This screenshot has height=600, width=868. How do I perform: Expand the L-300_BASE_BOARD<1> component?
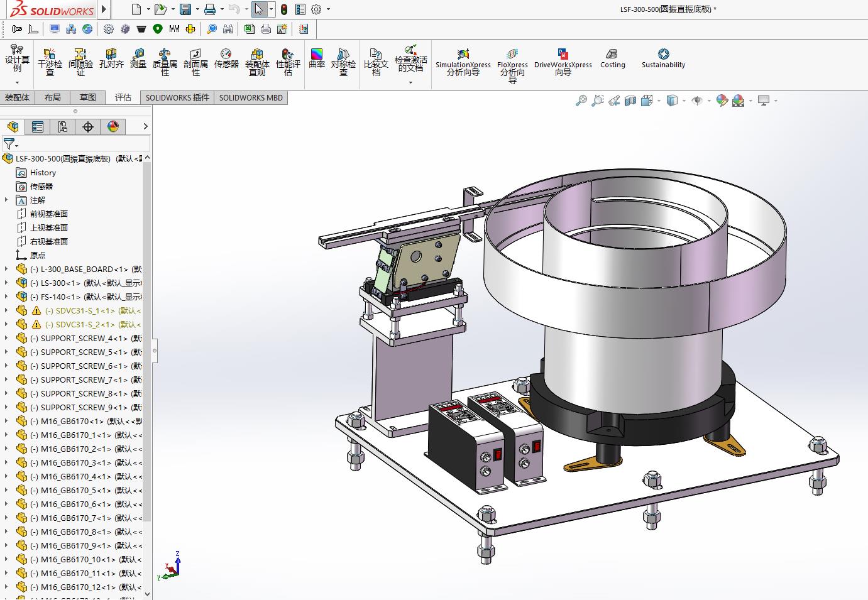pyautogui.click(x=6, y=269)
